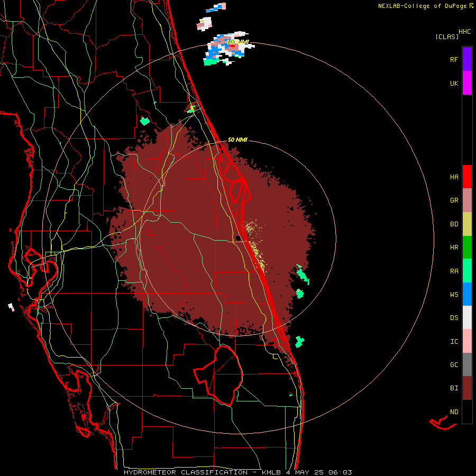The height and width of the screenshot is (476, 476).
Task: Click the RF legend label
Action: [x=454, y=59]
